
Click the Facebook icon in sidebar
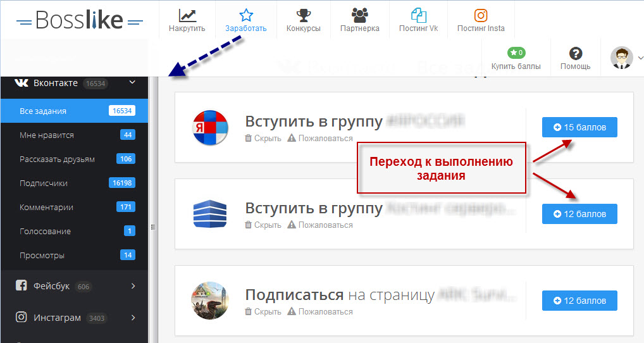pyautogui.click(x=22, y=285)
